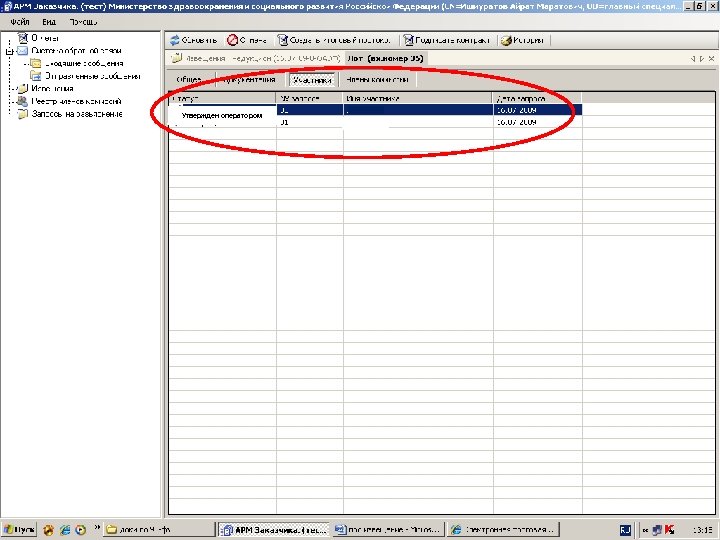
Task: Open the Файл menu
Action: point(20,22)
